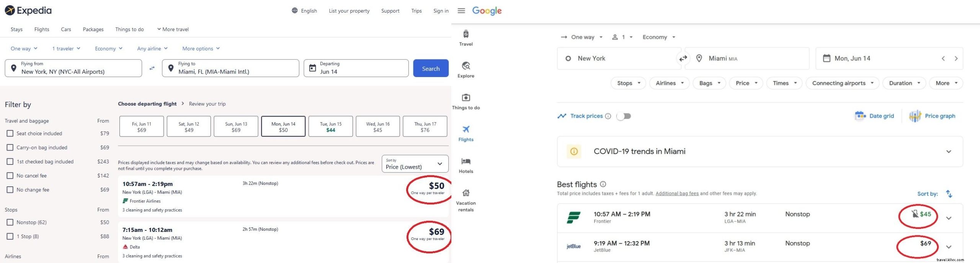Open Vacation rentals in the sidebar
The image size is (980, 263).
click(466, 200)
